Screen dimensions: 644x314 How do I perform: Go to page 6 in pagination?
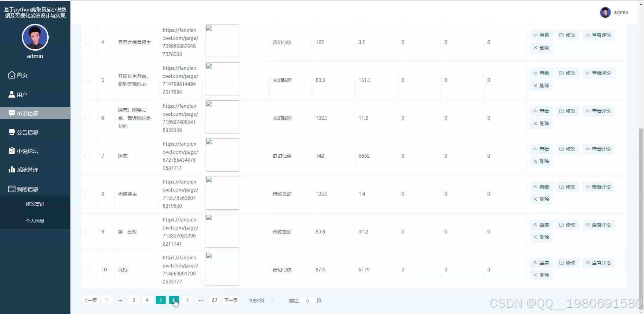click(x=174, y=300)
